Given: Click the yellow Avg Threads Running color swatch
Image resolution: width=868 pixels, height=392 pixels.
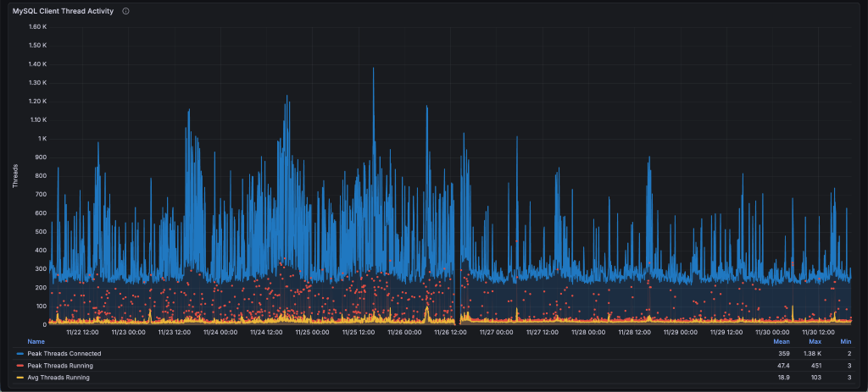Looking at the screenshot, I should [20, 377].
